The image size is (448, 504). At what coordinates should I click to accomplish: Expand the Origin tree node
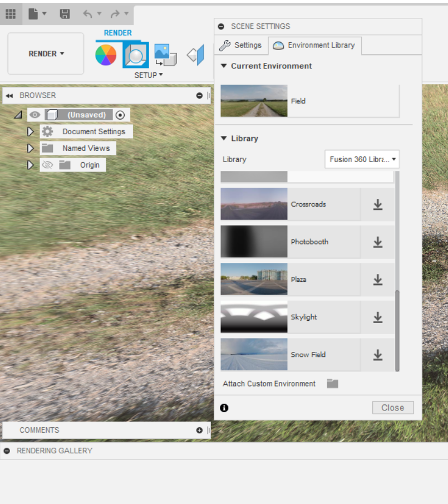(x=30, y=165)
